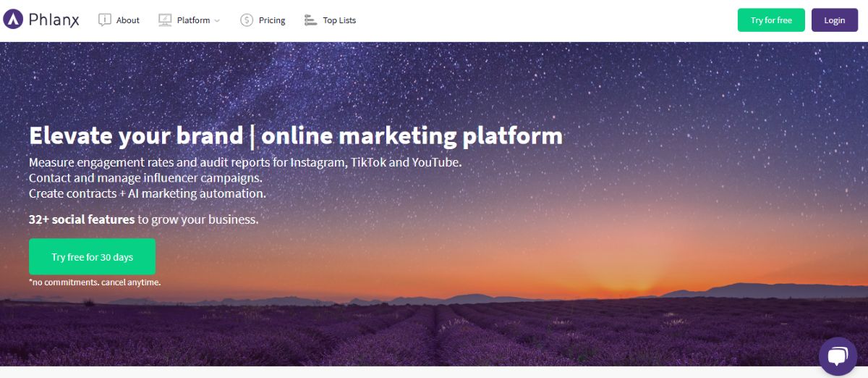
Task: Start with Try free for 30 days
Action: [92, 257]
